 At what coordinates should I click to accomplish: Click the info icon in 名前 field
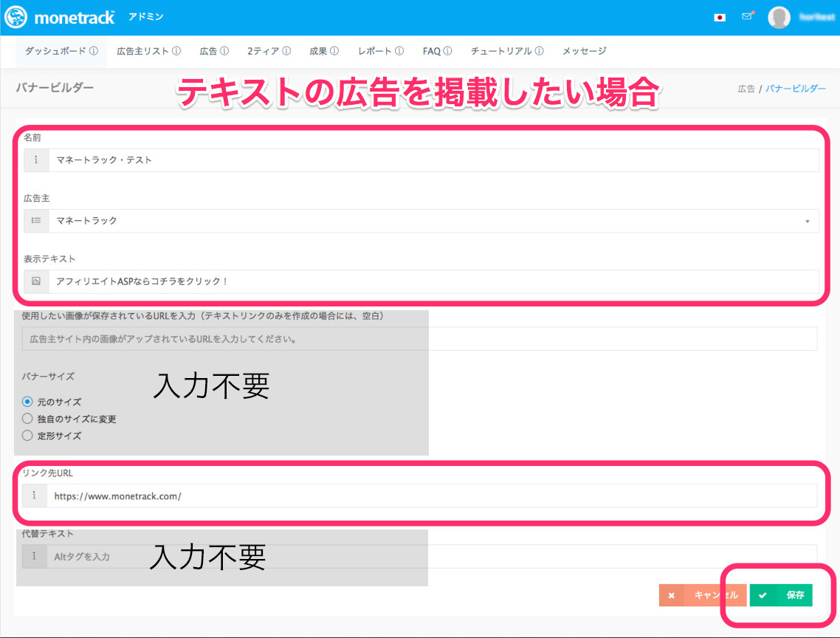[36, 159]
